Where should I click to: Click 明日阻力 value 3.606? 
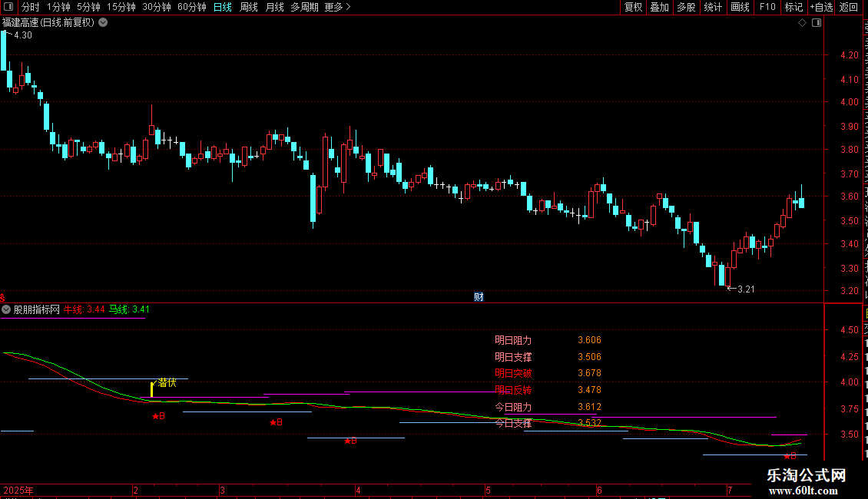589,340
